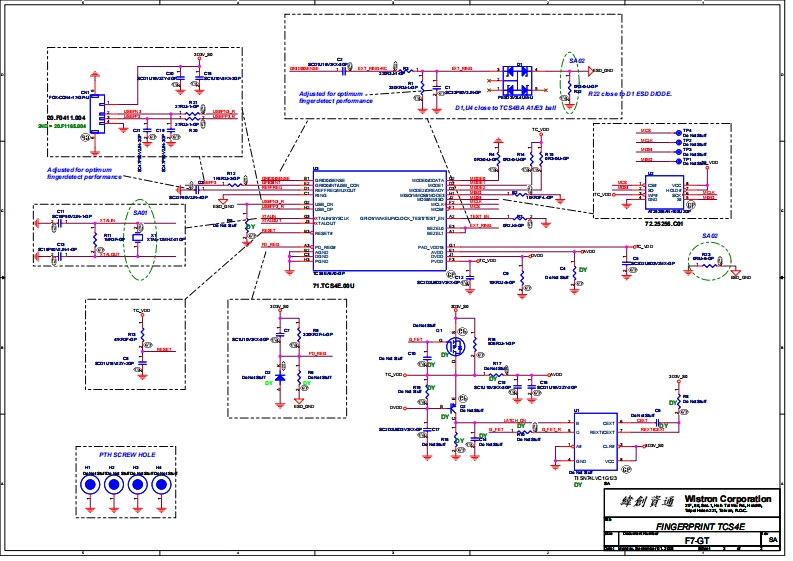Screen dimensions: 793x561
Task: Select the H1 PTH screw hole
Action: (91, 485)
